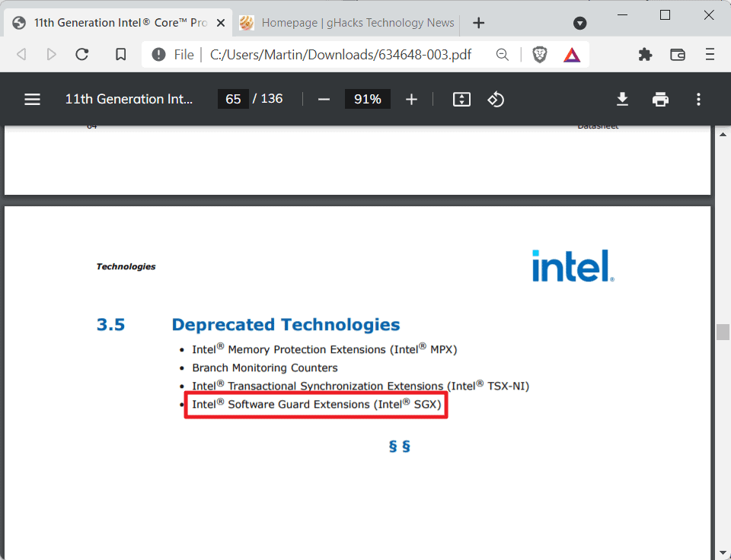Open a new browser tab
The image size is (731, 560).
tap(478, 22)
